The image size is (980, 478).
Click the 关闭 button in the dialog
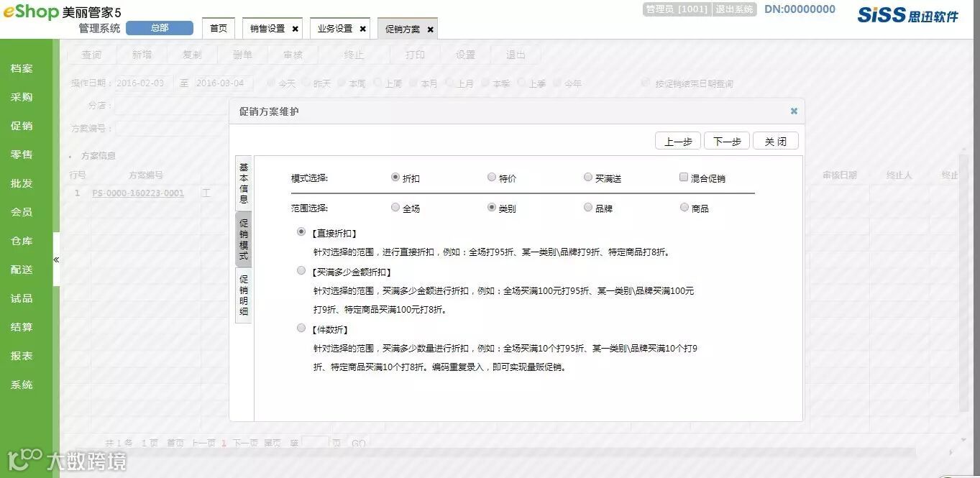click(x=775, y=141)
